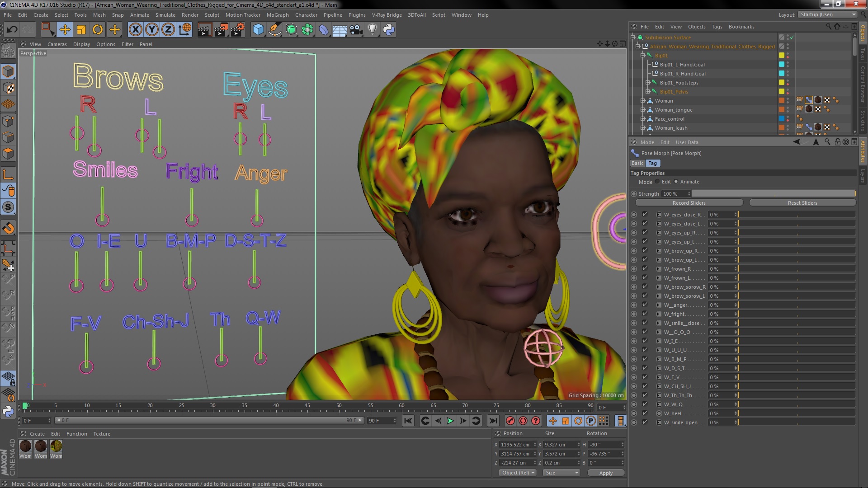The height and width of the screenshot is (488, 868).
Task: Click yellow layer swatch of Bip01
Action: click(x=781, y=56)
